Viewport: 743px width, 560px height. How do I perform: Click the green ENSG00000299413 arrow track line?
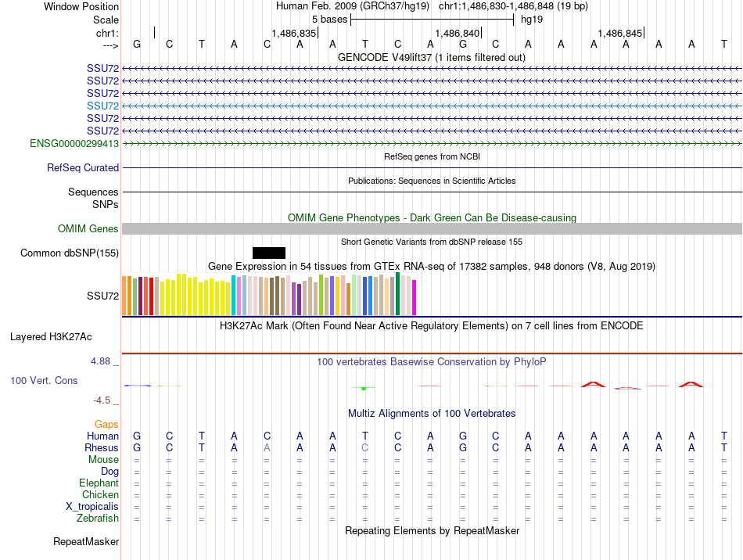pos(433,143)
